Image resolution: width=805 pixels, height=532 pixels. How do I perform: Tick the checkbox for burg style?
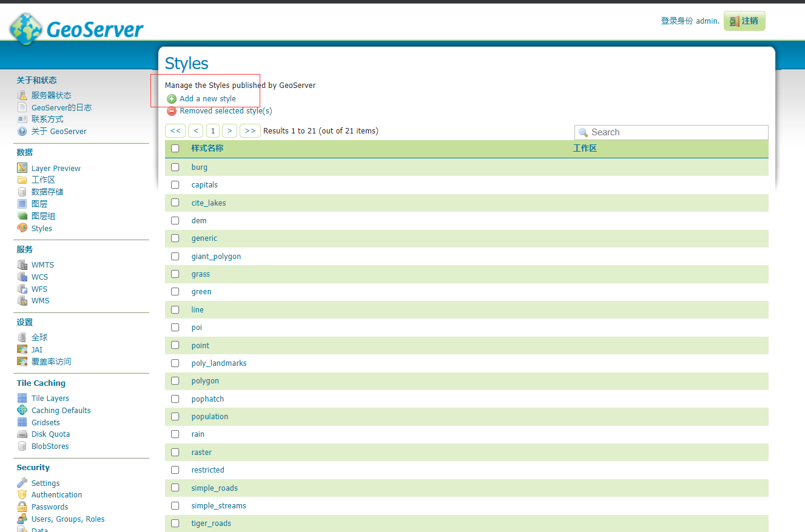click(x=175, y=167)
